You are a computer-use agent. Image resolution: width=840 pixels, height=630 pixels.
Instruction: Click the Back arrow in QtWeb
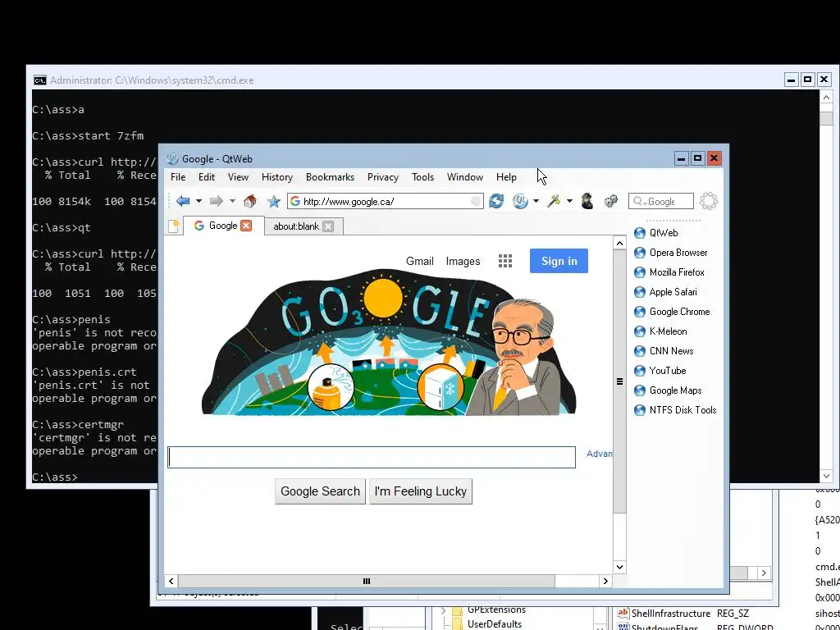coord(183,202)
